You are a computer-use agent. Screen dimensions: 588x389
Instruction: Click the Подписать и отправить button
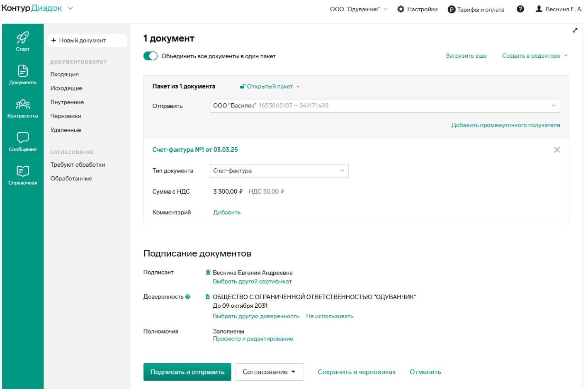(187, 372)
